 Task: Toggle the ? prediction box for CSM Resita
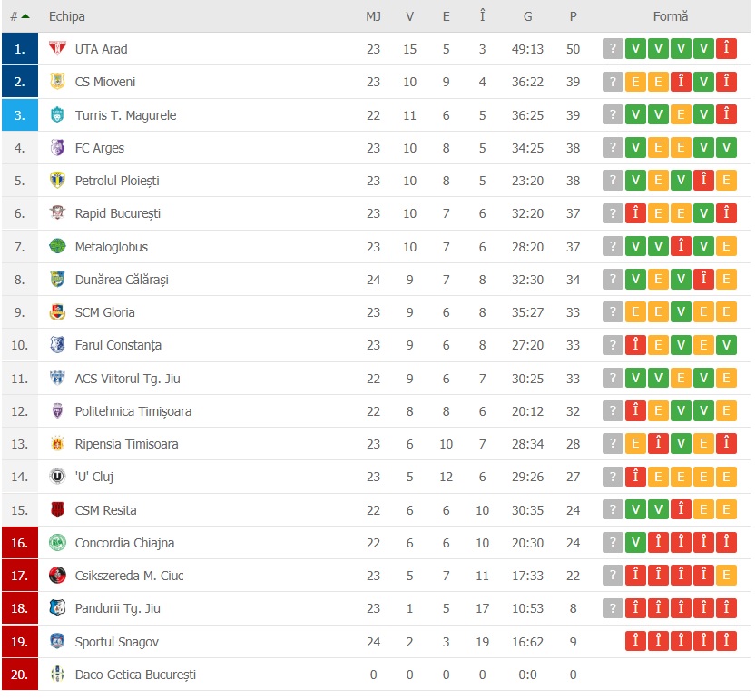click(x=612, y=509)
